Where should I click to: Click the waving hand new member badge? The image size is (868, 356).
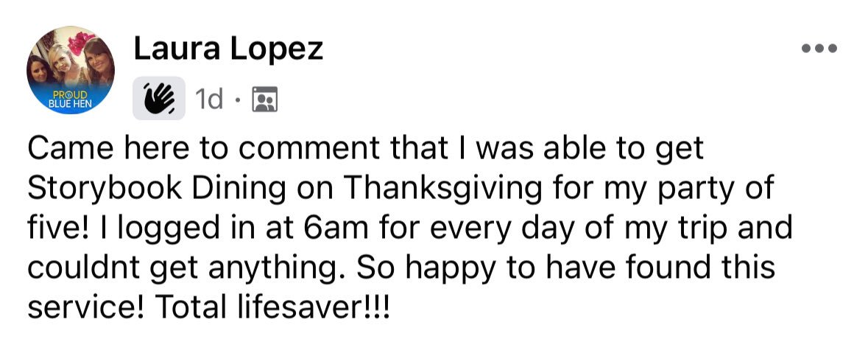pos(159,98)
